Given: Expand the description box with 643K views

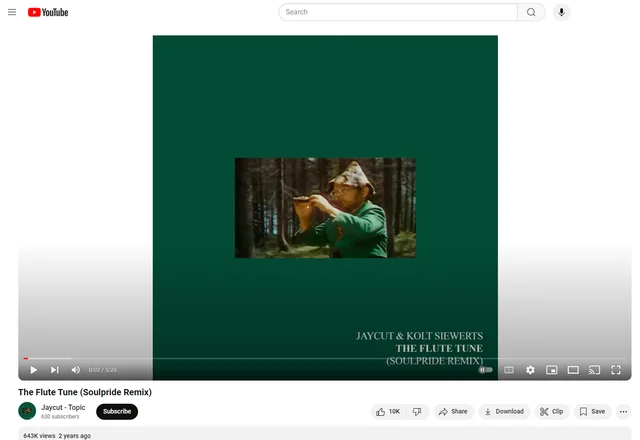Looking at the screenshot, I should click(324, 433).
